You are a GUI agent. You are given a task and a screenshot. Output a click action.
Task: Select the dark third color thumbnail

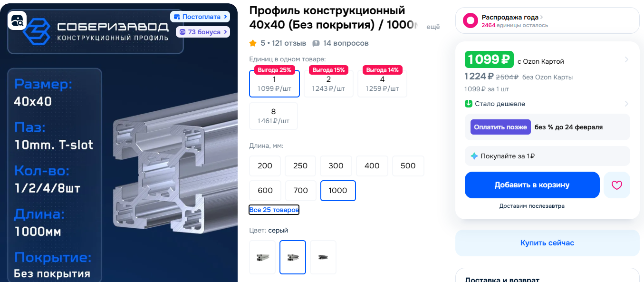323,257
